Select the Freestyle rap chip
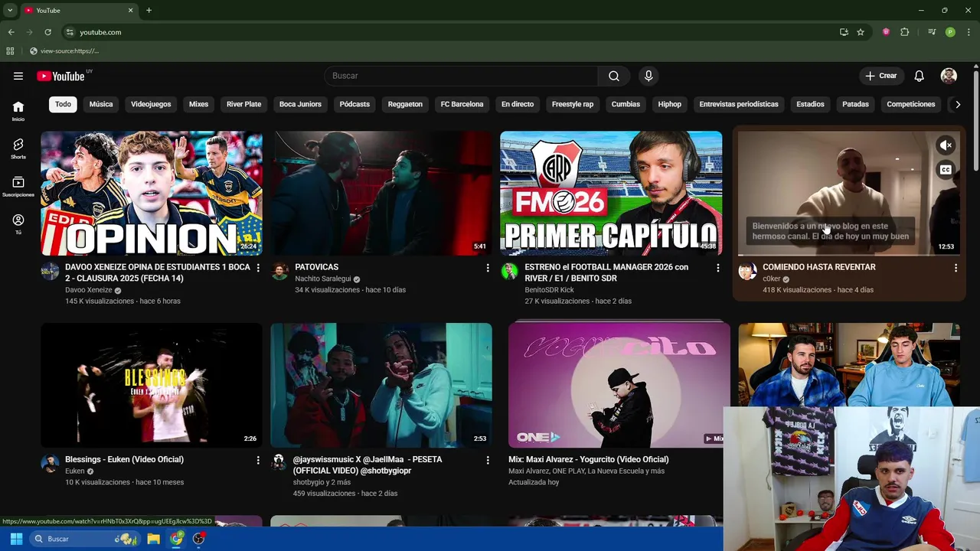 573,104
